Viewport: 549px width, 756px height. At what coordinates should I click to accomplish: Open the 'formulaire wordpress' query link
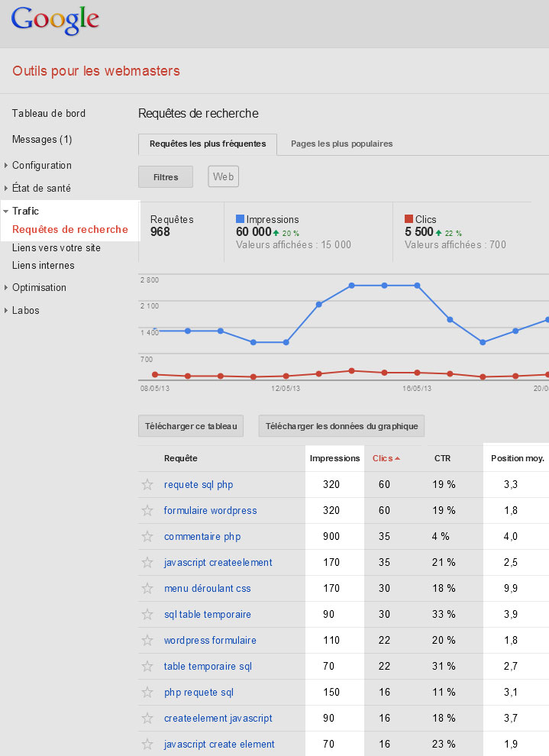coord(210,511)
